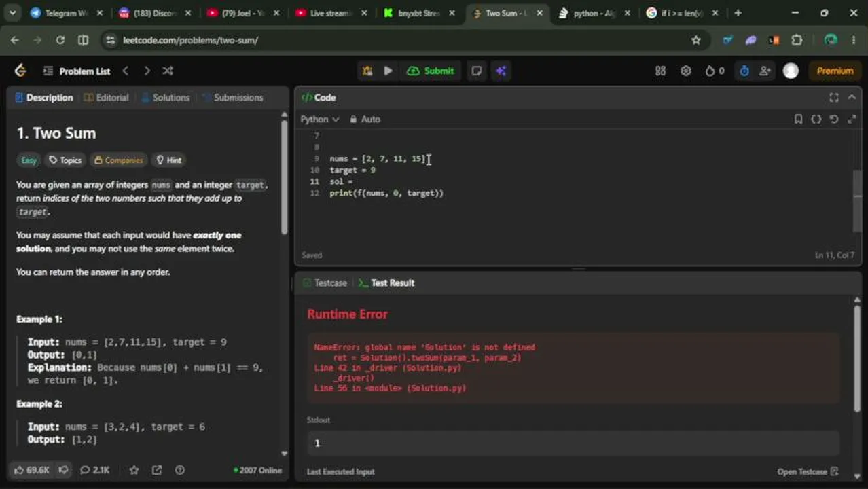Click the invite user icon
The width and height of the screenshot is (868, 489).
(765, 71)
